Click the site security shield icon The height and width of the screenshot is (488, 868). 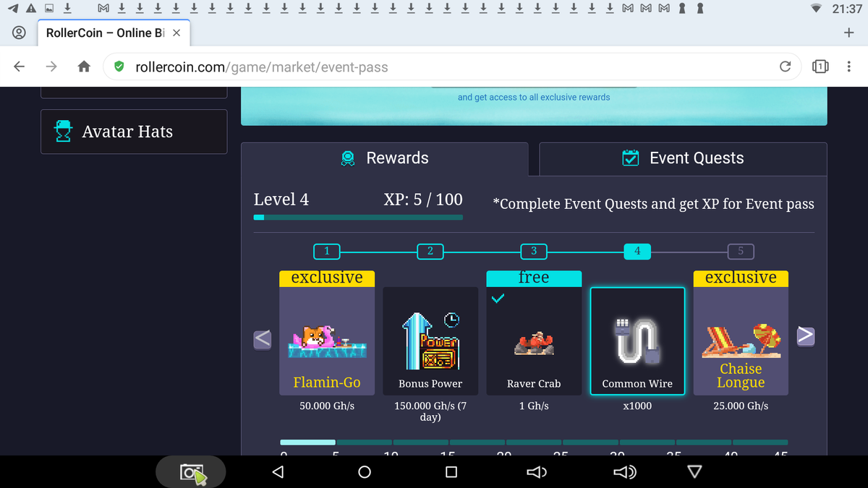(x=120, y=67)
